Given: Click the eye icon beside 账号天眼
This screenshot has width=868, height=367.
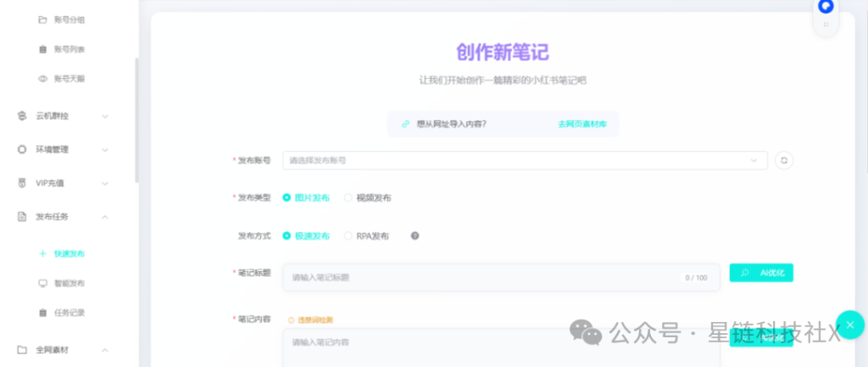Looking at the screenshot, I should coord(42,79).
